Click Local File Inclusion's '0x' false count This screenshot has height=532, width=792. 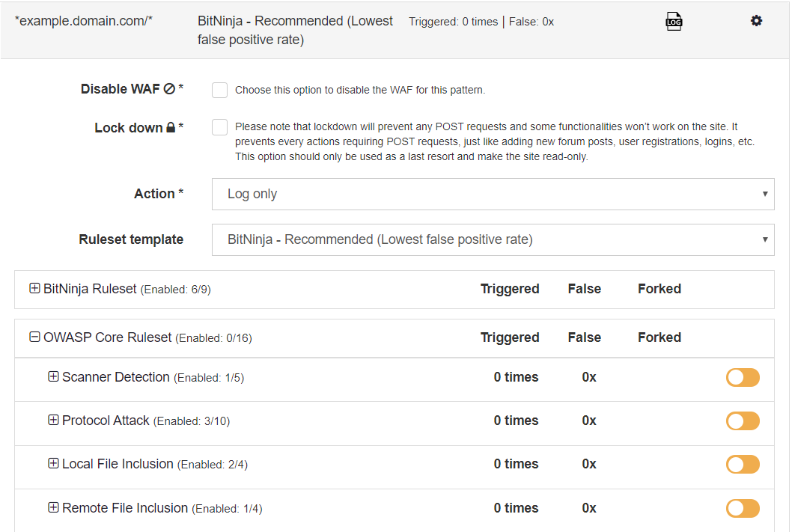(x=589, y=464)
